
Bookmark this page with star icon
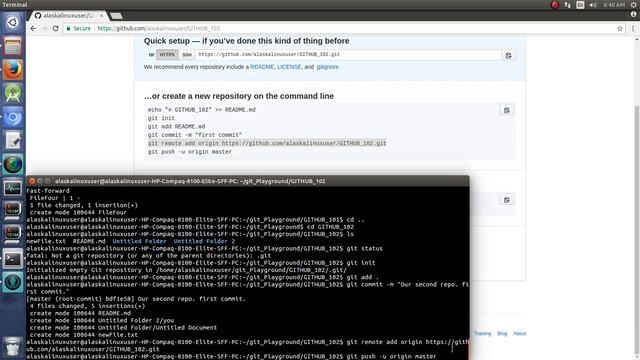(620, 29)
